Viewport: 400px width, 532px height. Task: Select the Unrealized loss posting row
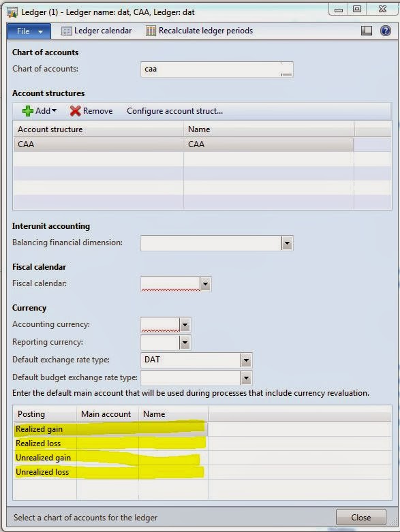[110, 472]
